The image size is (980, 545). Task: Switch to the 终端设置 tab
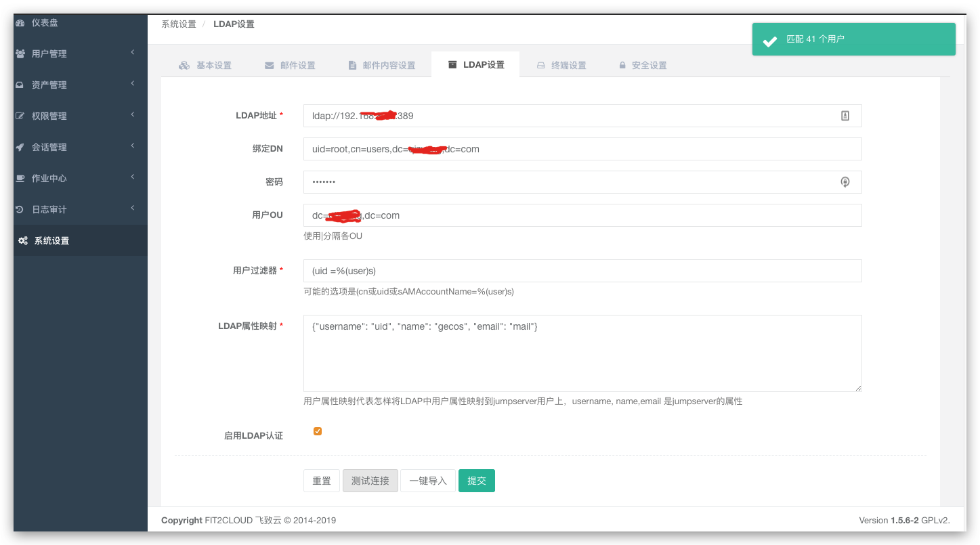[x=561, y=66]
